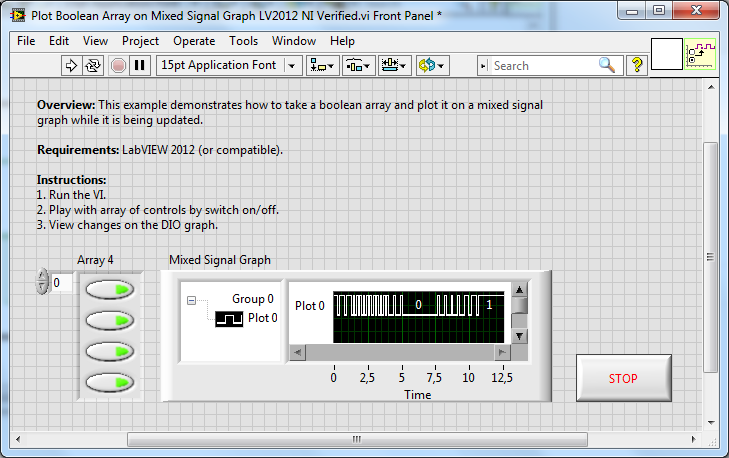The image size is (729, 458).
Task: Click the Run Continuously button
Action: [x=94, y=65]
